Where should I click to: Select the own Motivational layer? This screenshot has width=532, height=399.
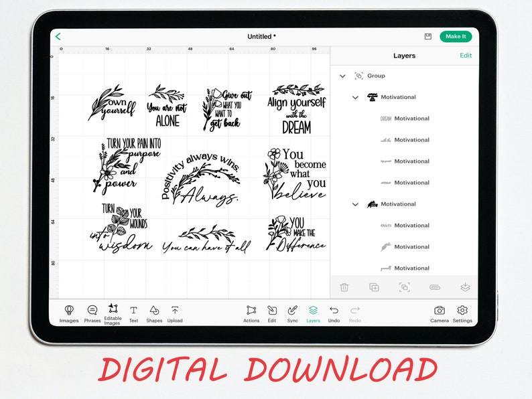coord(405,225)
